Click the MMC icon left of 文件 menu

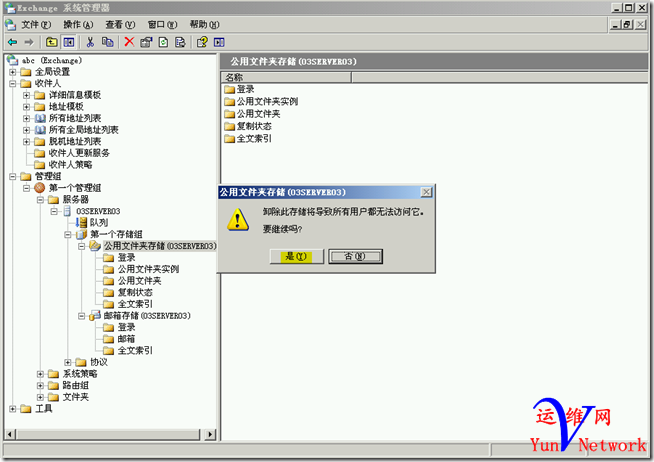point(11,25)
